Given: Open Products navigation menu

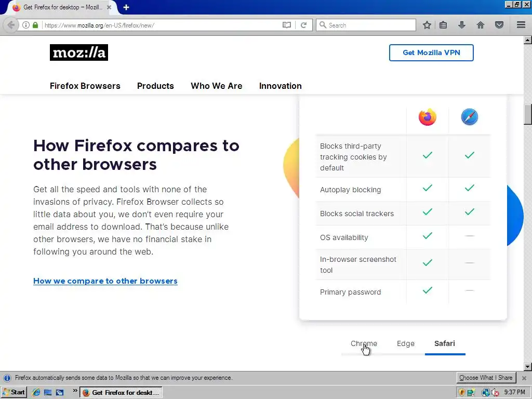Looking at the screenshot, I should 155,86.
